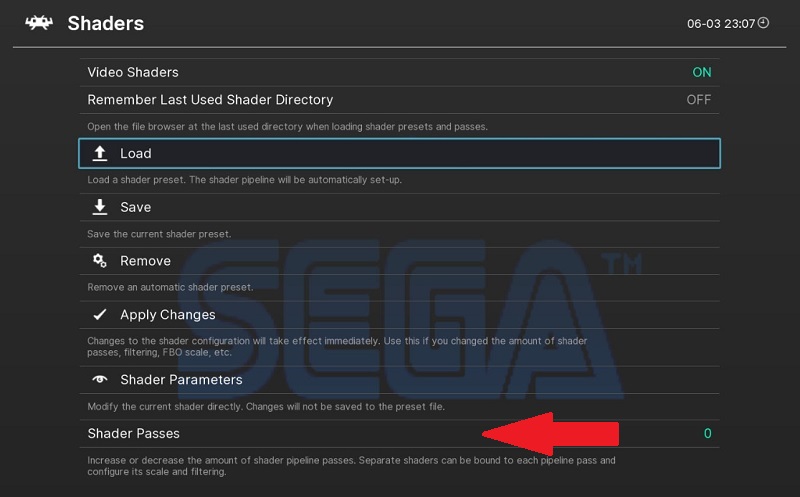Select the Shader Passes setting label
Viewport: 800px width, 497px height.
pyautogui.click(x=134, y=433)
